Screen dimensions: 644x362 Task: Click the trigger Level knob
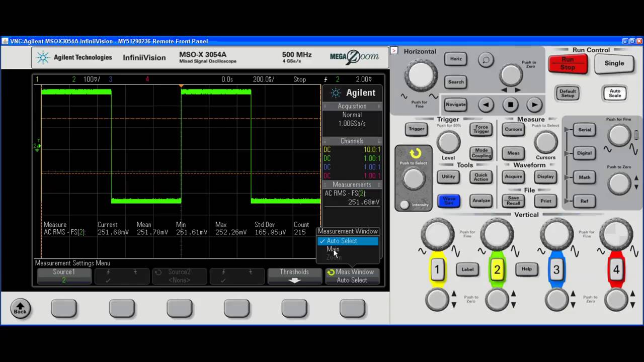[448, 142]
